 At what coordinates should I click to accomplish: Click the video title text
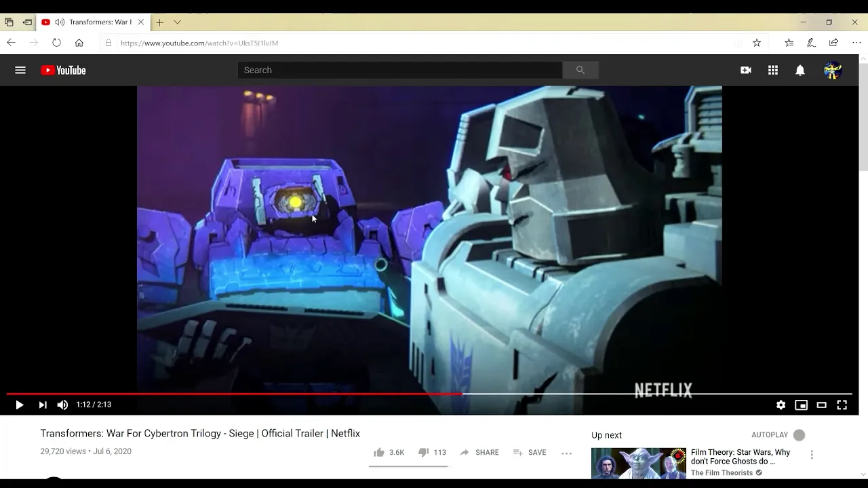click(200, 433)
